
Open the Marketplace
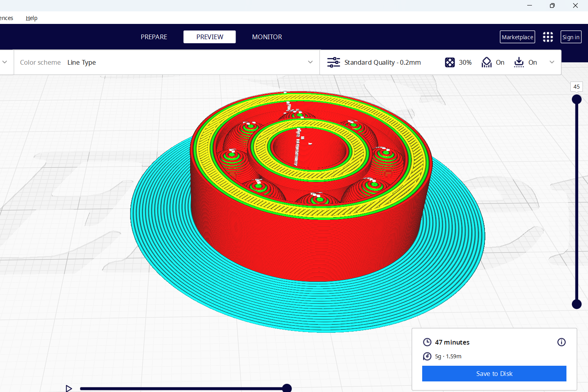517,36
